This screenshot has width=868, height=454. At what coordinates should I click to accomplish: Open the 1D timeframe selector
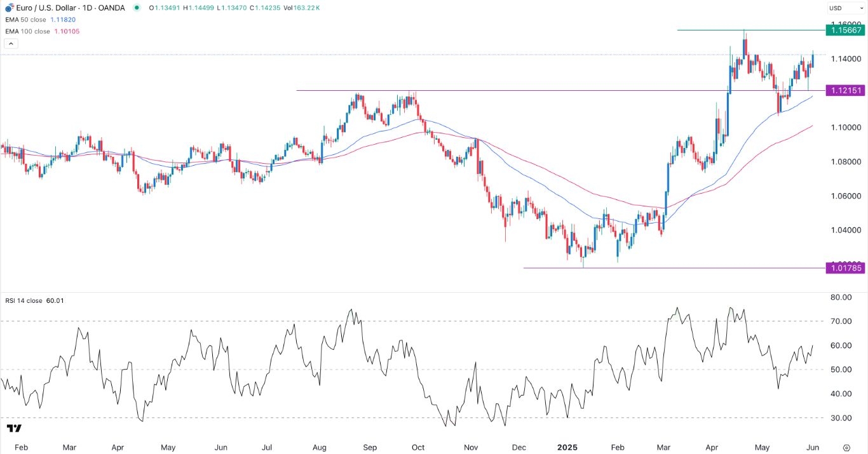[86, 8]
